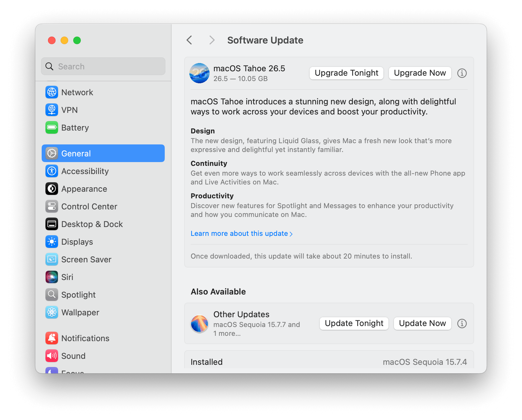Click the 'Productivity' section heading

(x=212, y=196)
